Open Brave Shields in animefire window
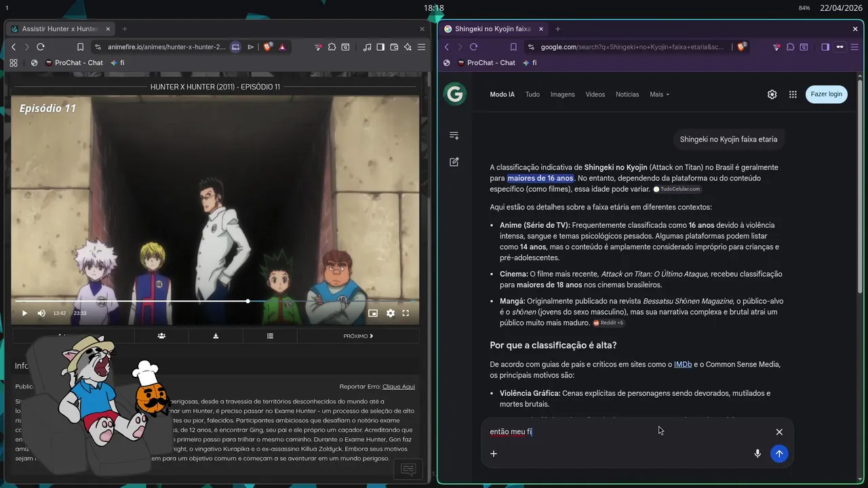Viewport: 868px width, 488px height. click(267, 47)
